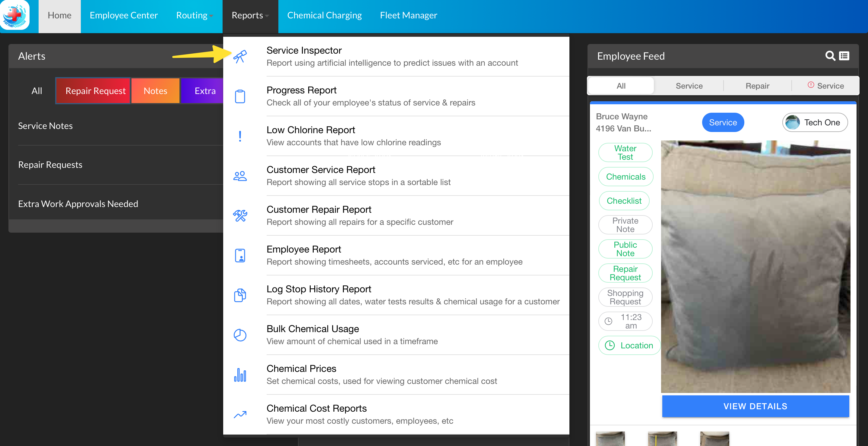Screen dimensions: 868x446
Task: Click the large pillow photo
Action: tap(755, 266)
